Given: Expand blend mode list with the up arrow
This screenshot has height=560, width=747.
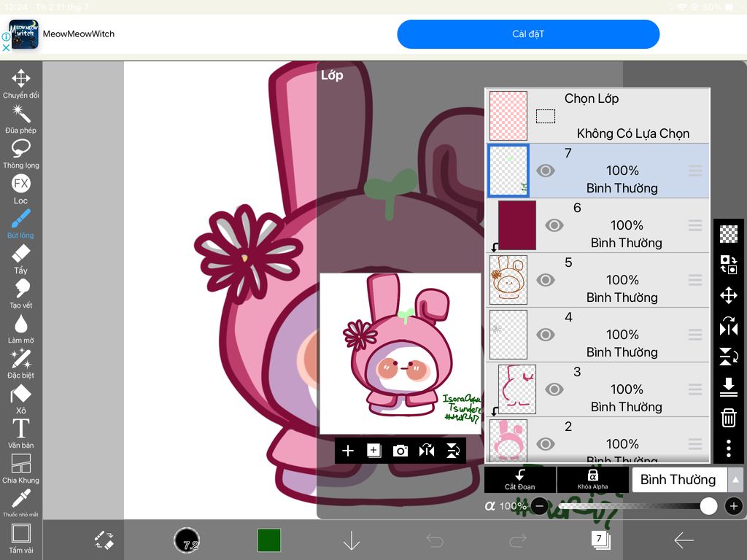Looking at the screenshot, I should pyautogui.click(x=735, y=480).
